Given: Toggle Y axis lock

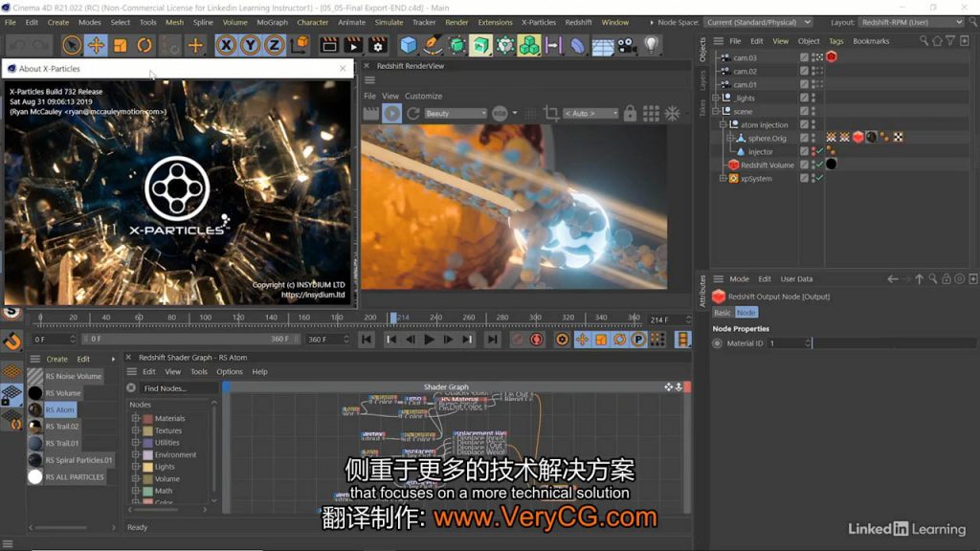Looking at the screenshot, I should [250, 45].
